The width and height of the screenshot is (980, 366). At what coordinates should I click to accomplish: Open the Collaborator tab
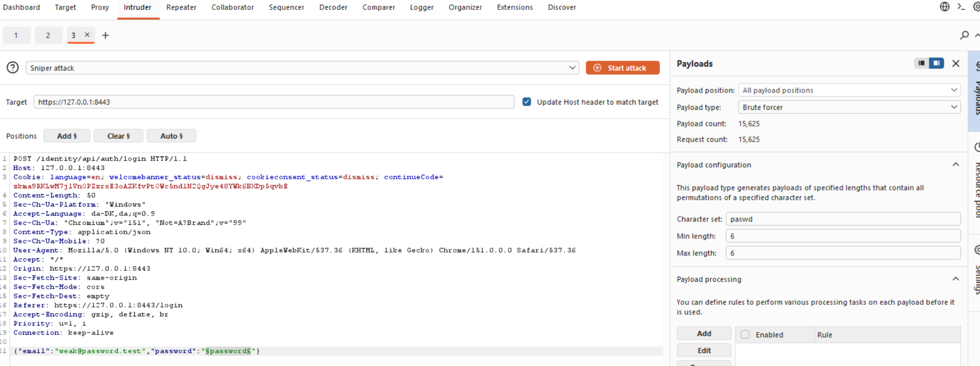[233, 7]
